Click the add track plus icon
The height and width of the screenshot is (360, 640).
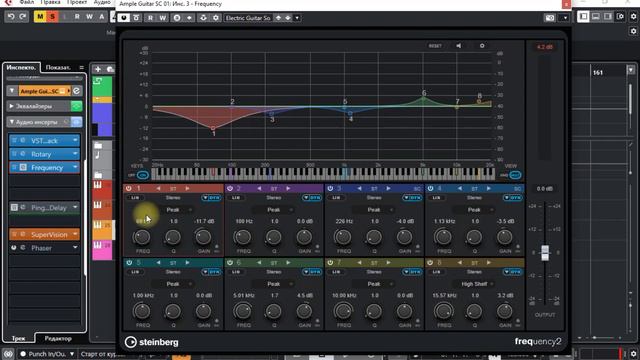(x=98, y=69)
